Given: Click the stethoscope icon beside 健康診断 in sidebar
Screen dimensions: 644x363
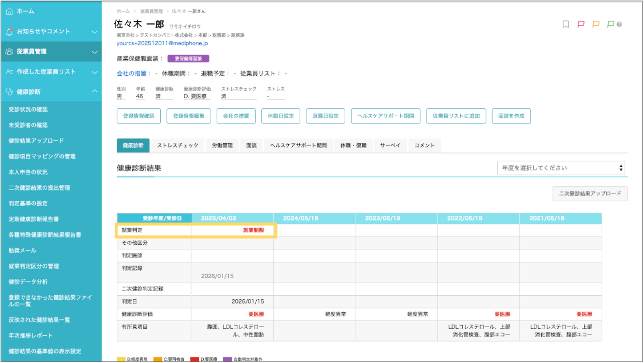Looking at the screenshot, I should 9,92.
